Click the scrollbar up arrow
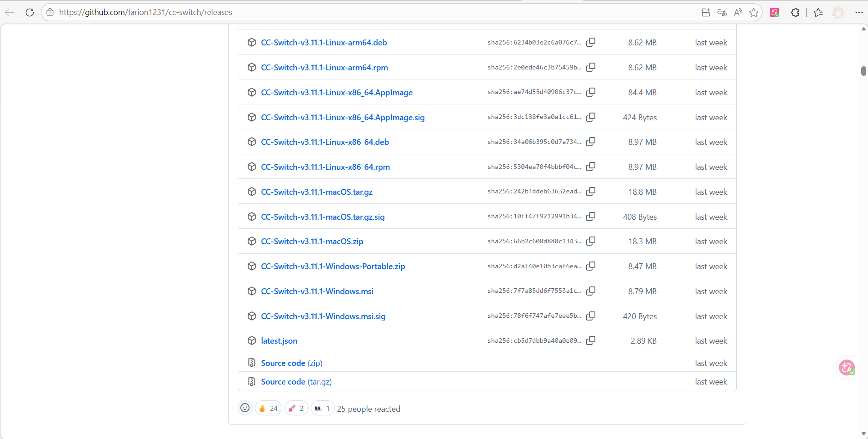Viewport: 868px width, 439px height. pyautogui.click(x=863, y=29)
